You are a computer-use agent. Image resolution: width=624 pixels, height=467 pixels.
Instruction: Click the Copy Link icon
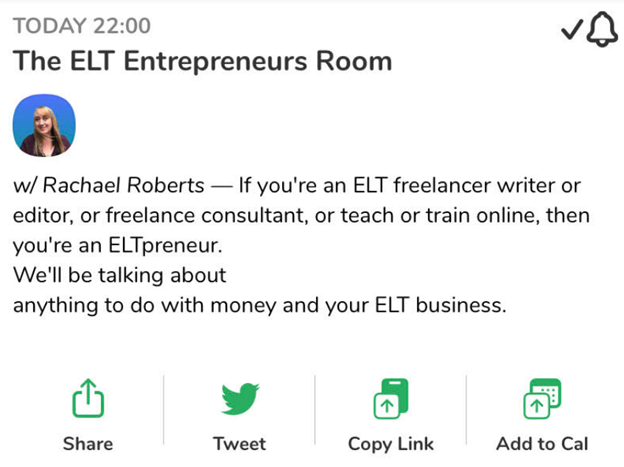[390, 400]
